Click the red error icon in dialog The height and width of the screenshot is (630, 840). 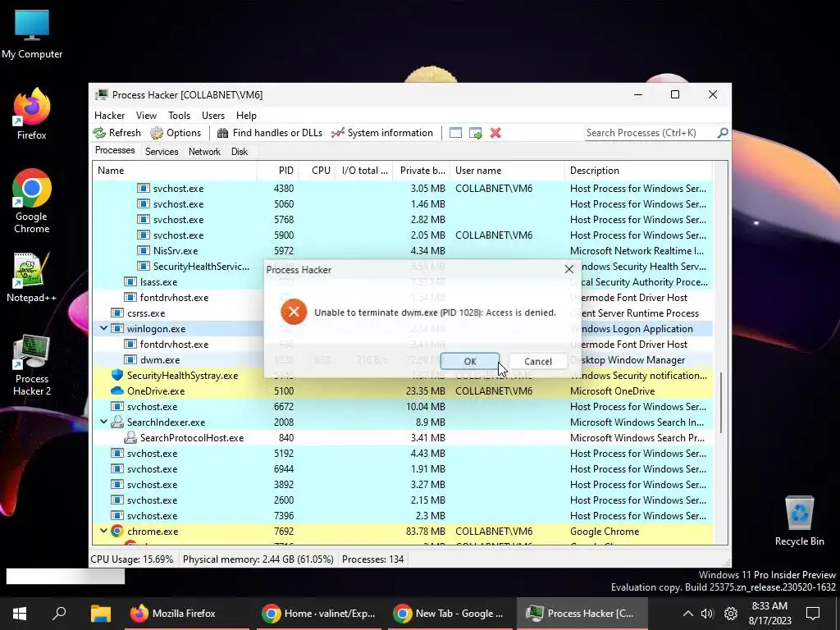(294, 312)
